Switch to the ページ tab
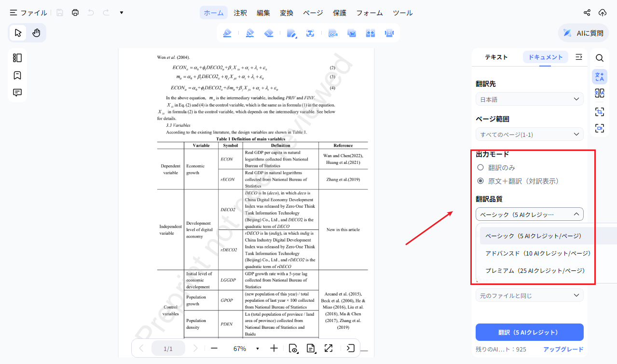The image size is (617, 364). 313,13
